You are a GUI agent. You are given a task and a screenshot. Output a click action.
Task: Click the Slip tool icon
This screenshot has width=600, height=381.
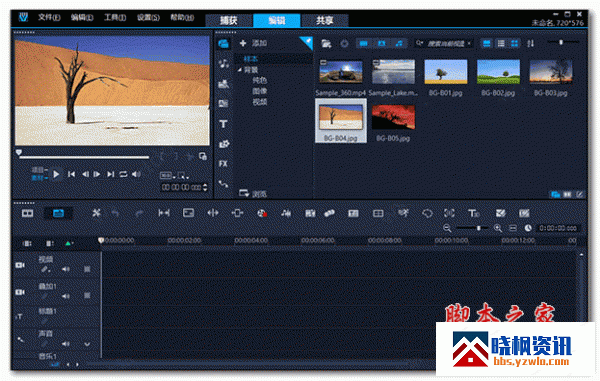(x=164, y=213)
